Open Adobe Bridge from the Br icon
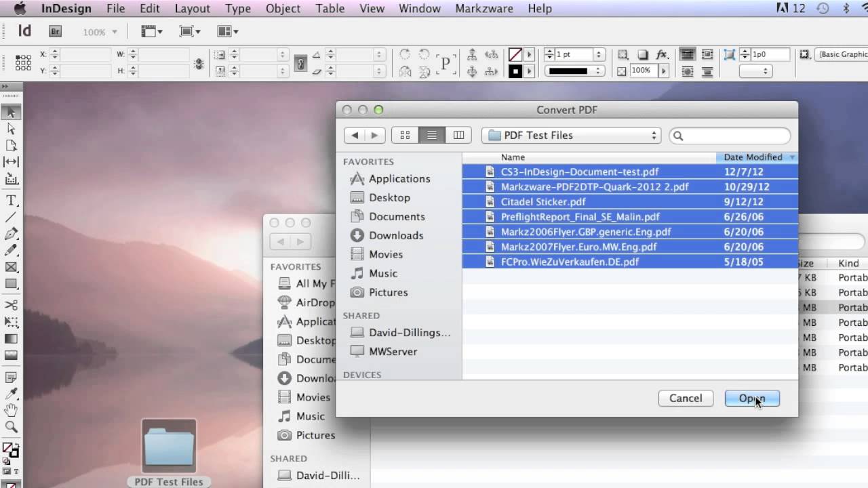Viewport: 868px width, 488px height. (x=56, y=31)
